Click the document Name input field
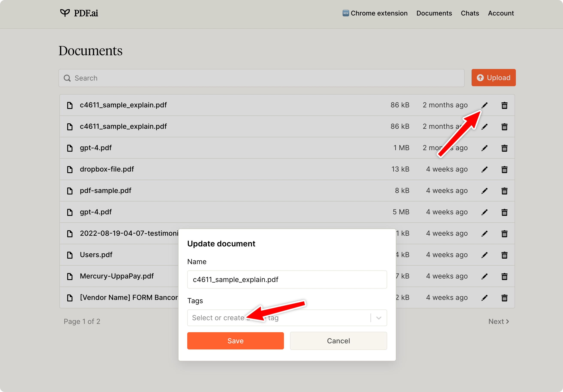 287,279
